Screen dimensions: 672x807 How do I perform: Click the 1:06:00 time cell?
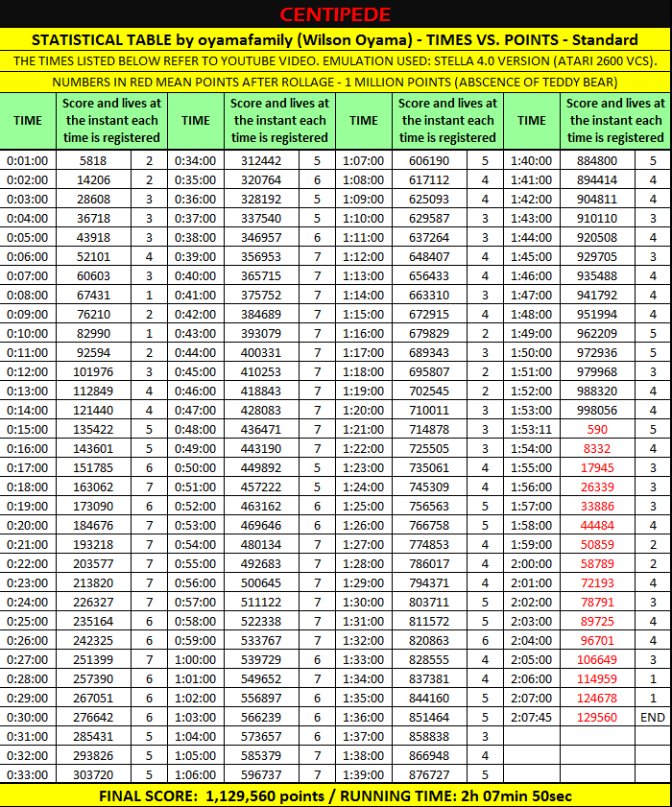pos(196,774)
